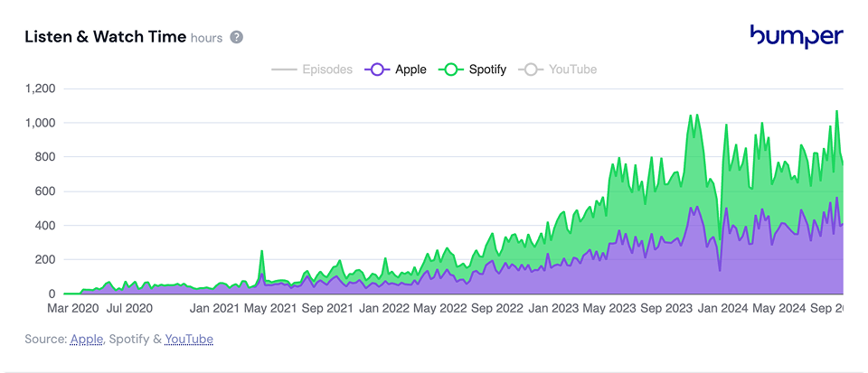The height and width of the screenshot is (373, 868).
Task: Click the 1,200 y-axis label
Action: (40, 89)
